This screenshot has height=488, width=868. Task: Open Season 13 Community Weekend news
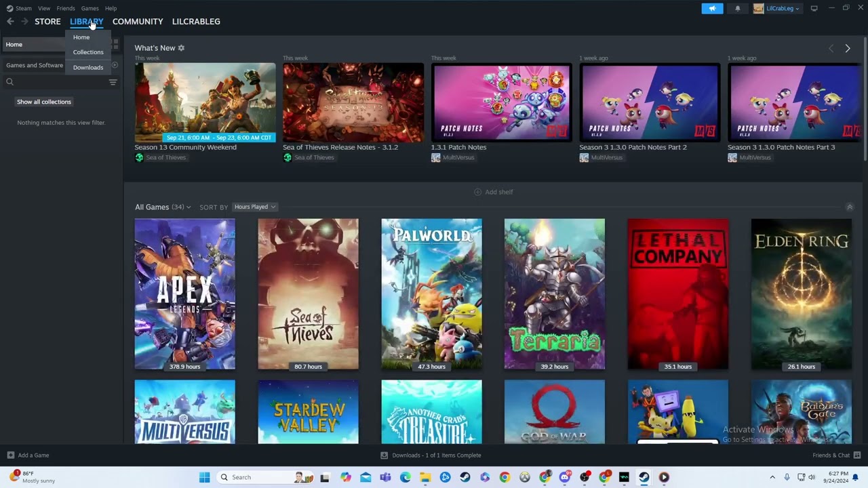(x=205, y=102)
